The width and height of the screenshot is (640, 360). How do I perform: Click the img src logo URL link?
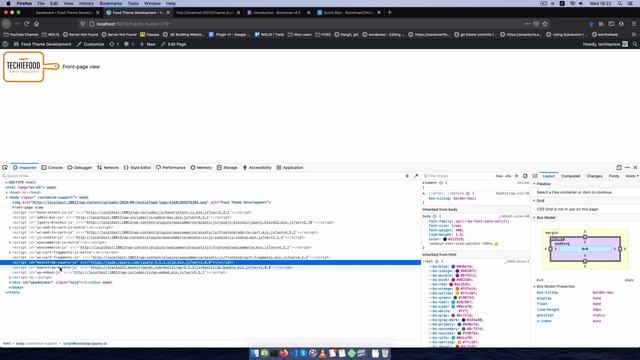click(120, 202)
